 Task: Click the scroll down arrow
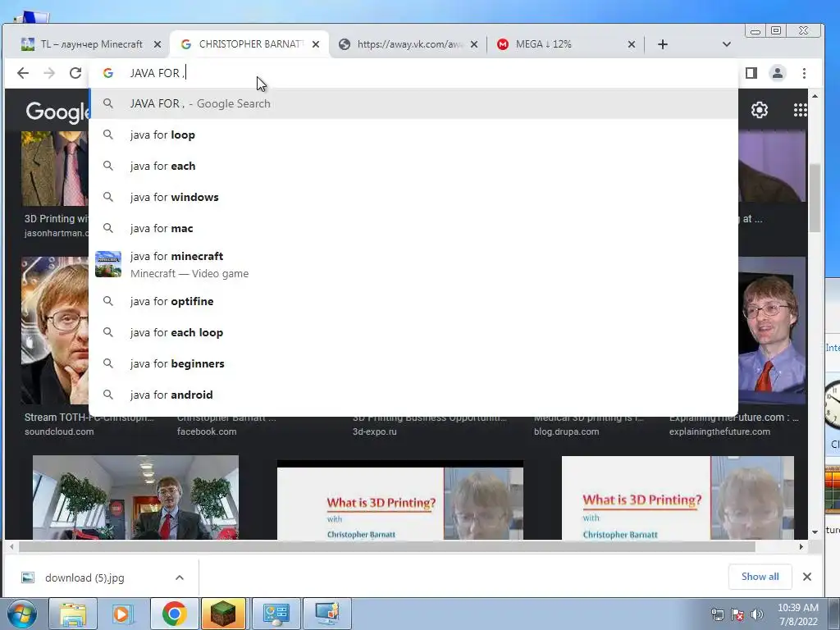(815, 532)
